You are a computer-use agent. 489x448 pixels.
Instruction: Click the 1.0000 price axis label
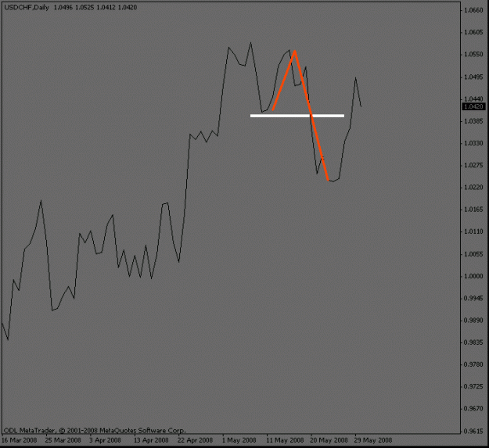473,276
